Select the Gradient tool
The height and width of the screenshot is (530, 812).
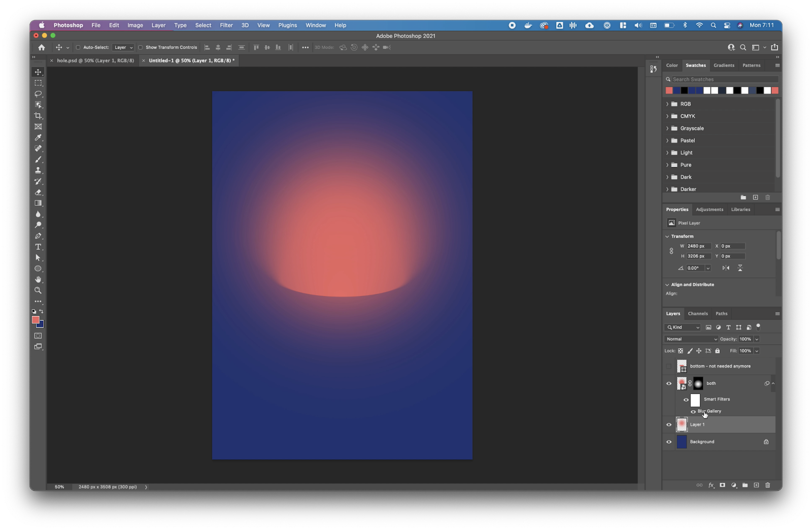point(38,203)
